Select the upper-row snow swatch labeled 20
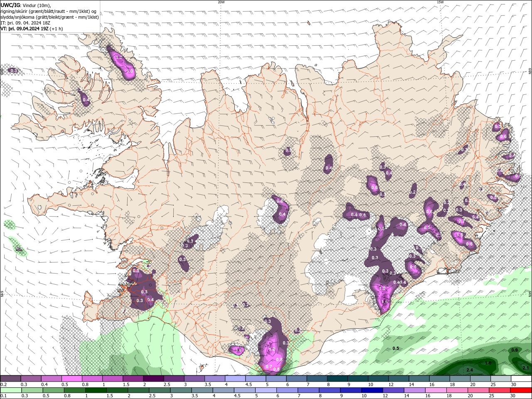Viewport: 532px width, 399px height. coord(480,379)
